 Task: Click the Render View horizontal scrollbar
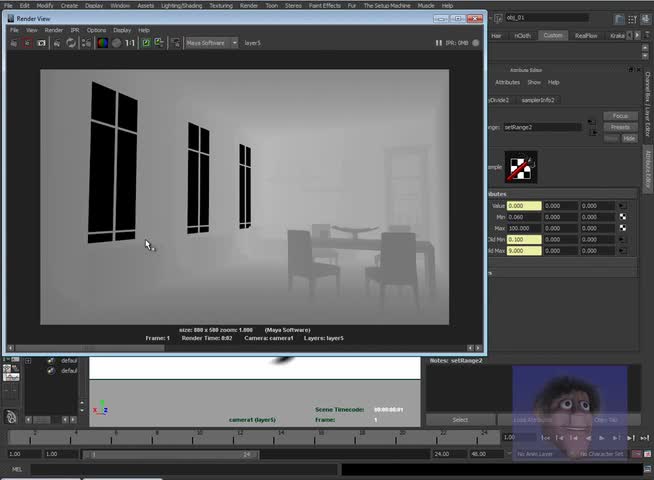(90, 348)
